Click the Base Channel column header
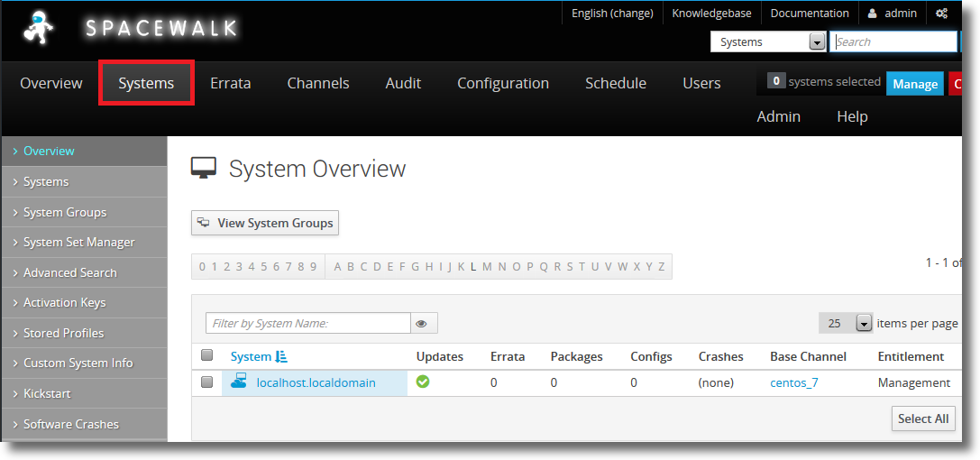Image resolution: width=980 pixels, height=460 pixels. coord(808,357)
